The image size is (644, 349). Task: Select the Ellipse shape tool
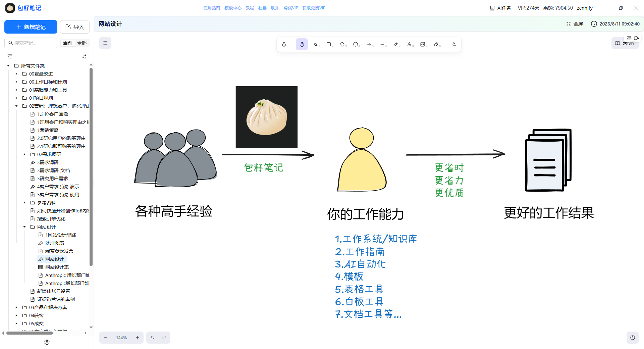pos(356,44)
